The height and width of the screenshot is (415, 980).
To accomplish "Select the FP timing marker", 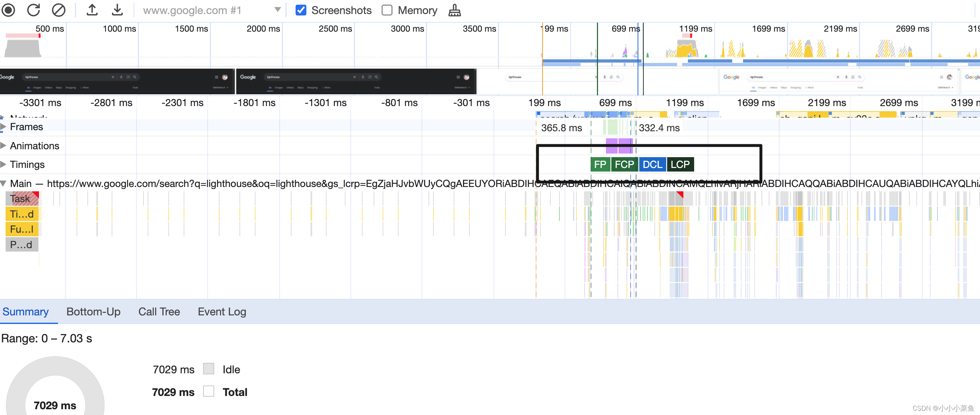I will coord(600,164).
